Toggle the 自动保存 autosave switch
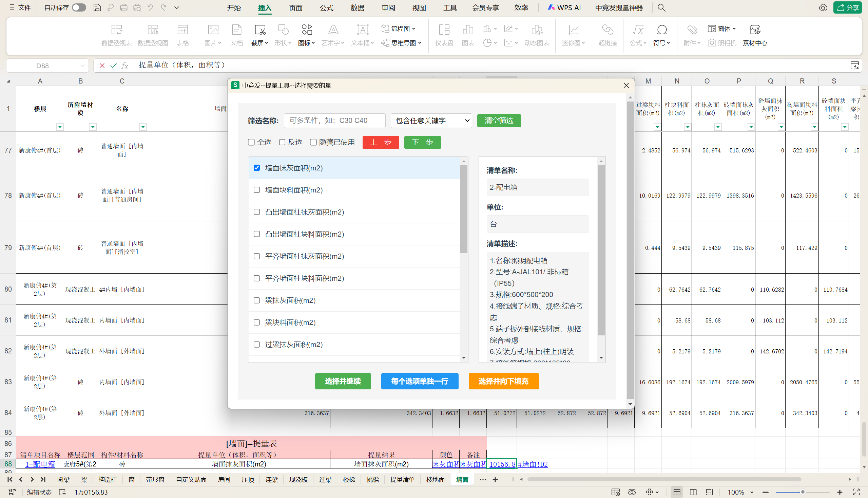 (x=79, y=7)
